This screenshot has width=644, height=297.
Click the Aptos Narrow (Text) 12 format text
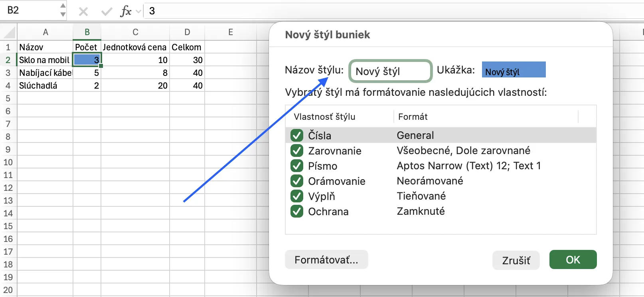click(x=469, y=166)
